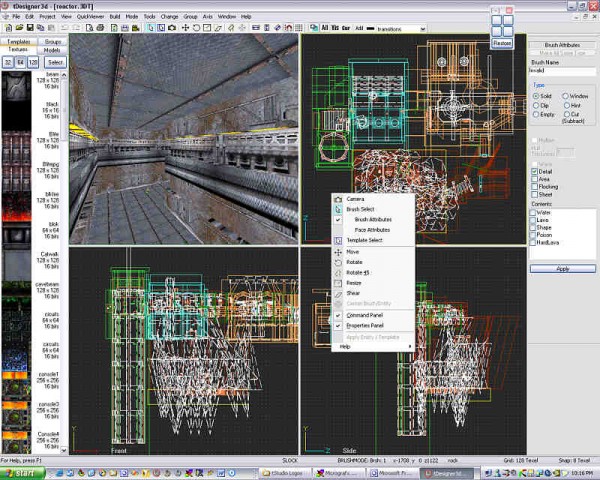
Task: Click the Shear context menu entry
Action: (353, 293)
